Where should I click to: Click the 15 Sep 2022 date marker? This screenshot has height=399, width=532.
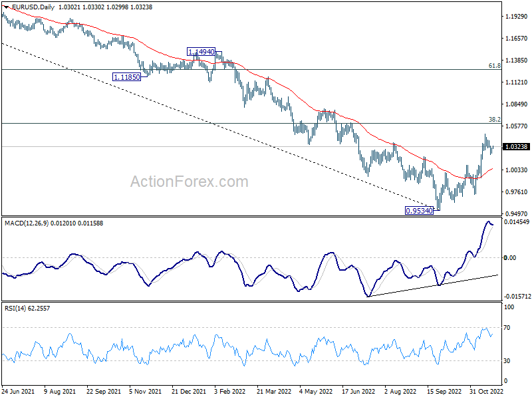click(444, 391)
